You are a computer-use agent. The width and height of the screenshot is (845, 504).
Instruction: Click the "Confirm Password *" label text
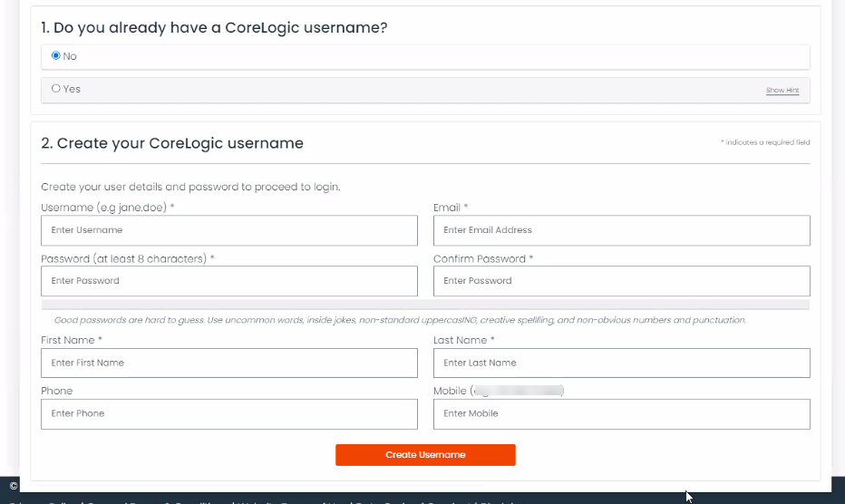(482, 258)
